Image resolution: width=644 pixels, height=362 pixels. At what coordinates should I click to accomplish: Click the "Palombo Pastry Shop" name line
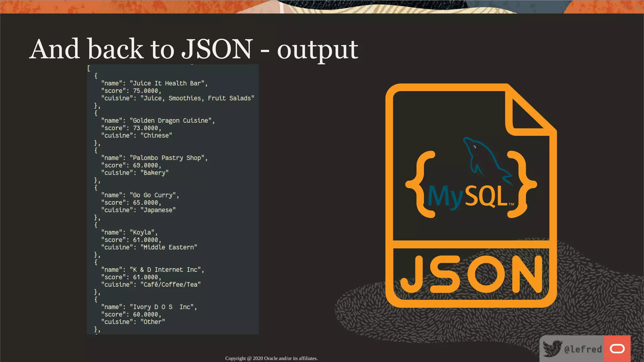(x=154, y=158)
